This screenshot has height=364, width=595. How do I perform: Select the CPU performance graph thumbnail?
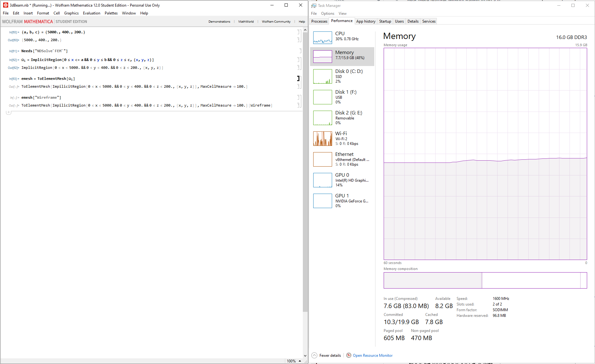pyautogui.click(x=322, y=38)
